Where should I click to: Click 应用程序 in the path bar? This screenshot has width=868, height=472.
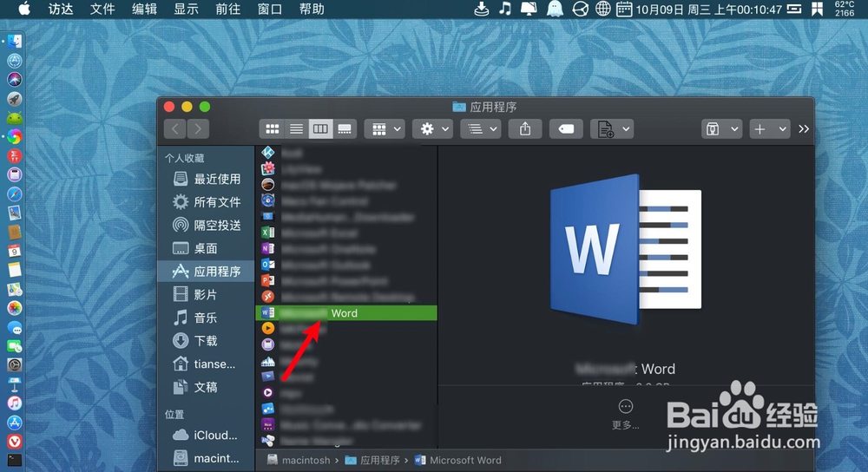click(372, 461)
